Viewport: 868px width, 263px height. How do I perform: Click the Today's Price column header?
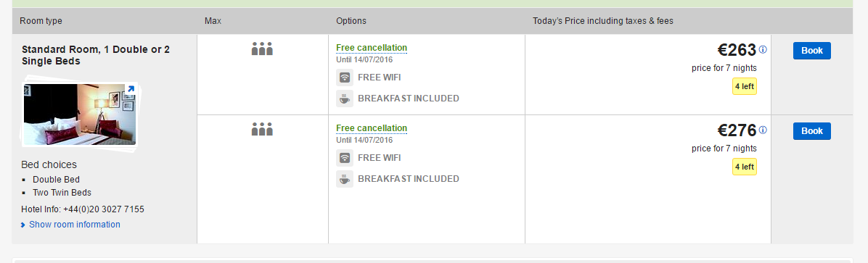tap(603, 21)
